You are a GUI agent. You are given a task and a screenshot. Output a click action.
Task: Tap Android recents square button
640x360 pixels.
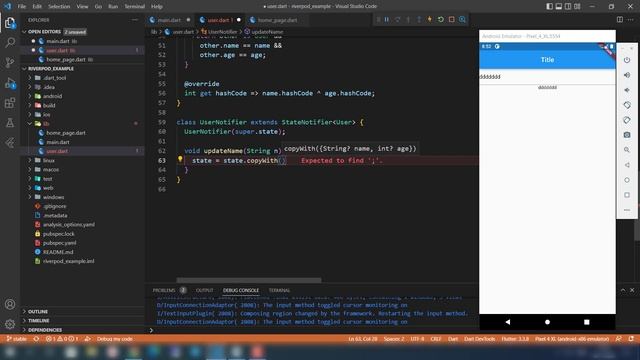[x=587, y=322]
